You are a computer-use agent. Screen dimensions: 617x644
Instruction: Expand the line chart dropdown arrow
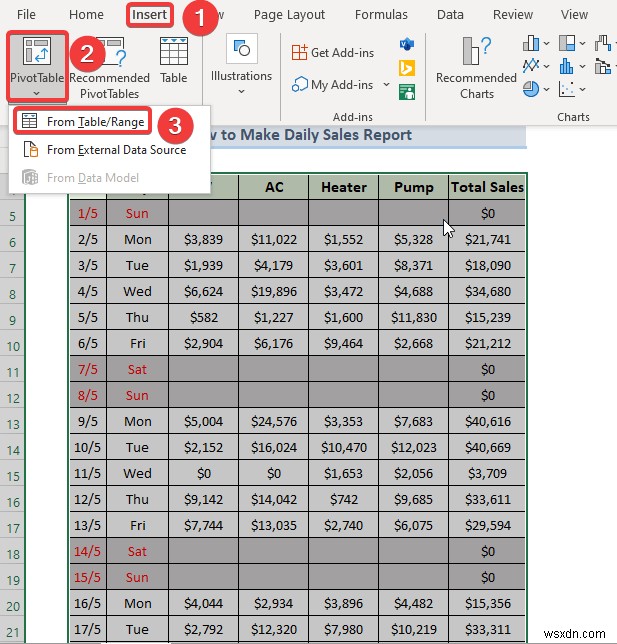546,66
